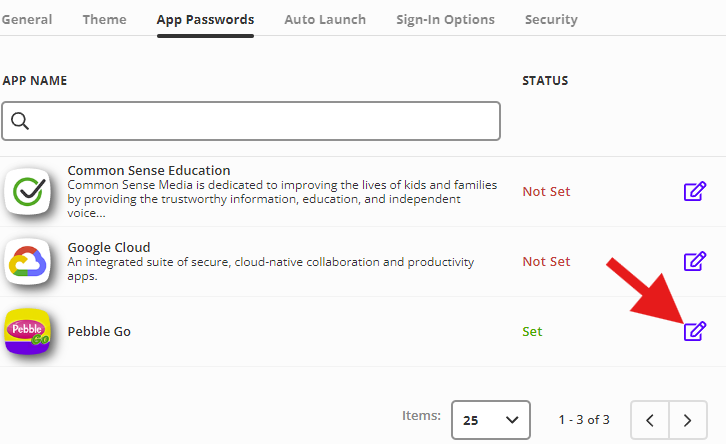Go to the Security tab
Image resolution: width=726 pixels, height=444 pixels.
551,19
